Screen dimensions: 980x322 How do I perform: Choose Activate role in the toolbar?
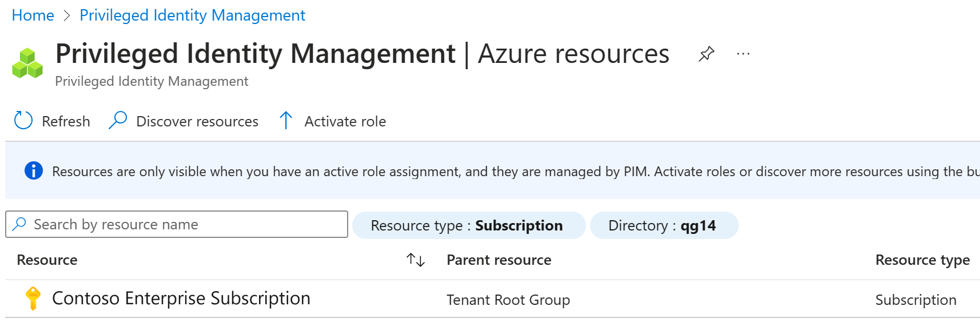point(345,121)
